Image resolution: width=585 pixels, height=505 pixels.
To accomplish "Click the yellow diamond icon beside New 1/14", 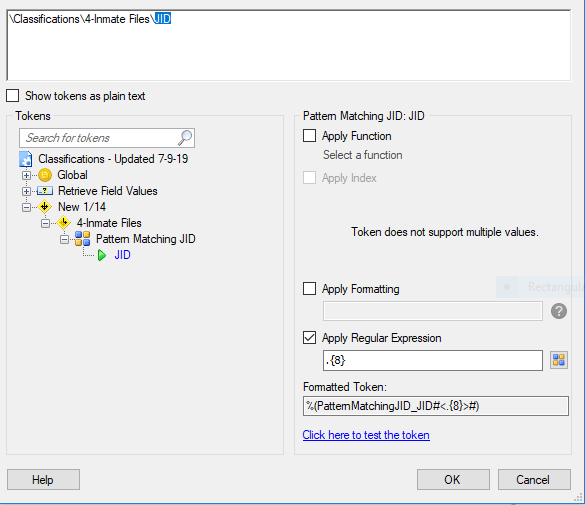I will [44, 206].
